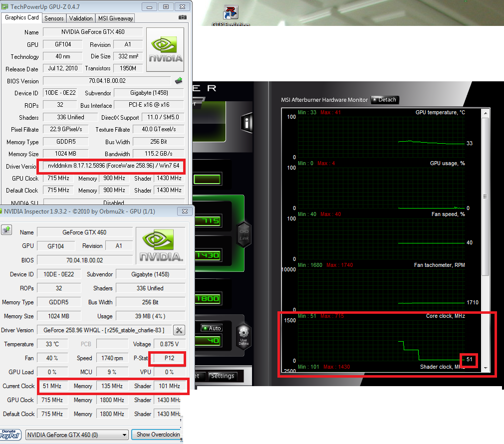This screenshot has width=504, height=444.
Task: Click the GPU temperature graph
Action: (381, 137)
